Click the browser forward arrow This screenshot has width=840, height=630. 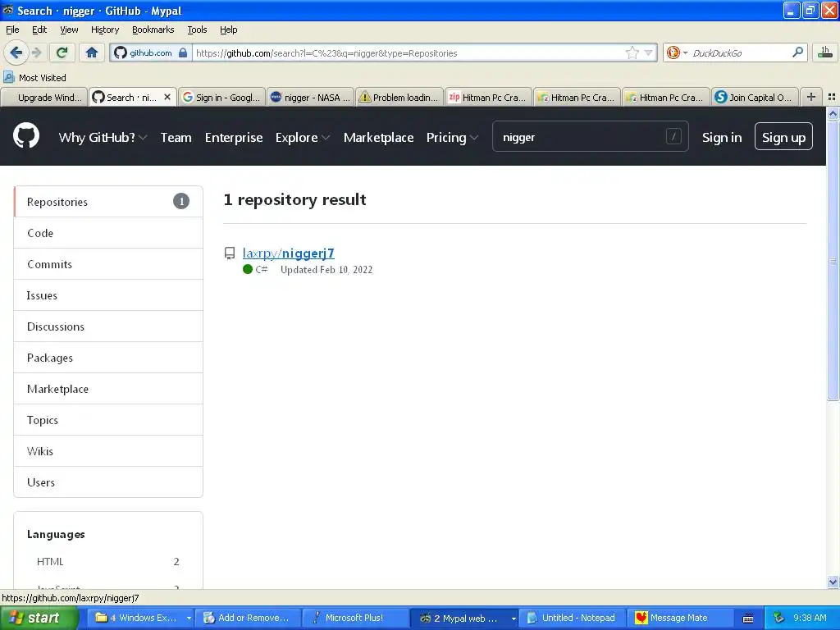click(x=36, y=52)
